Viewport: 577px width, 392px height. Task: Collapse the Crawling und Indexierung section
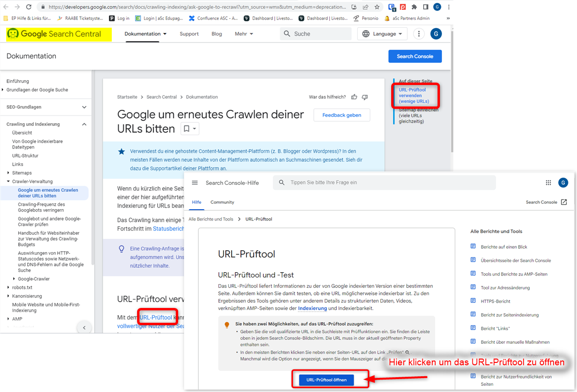pos(85,124)
